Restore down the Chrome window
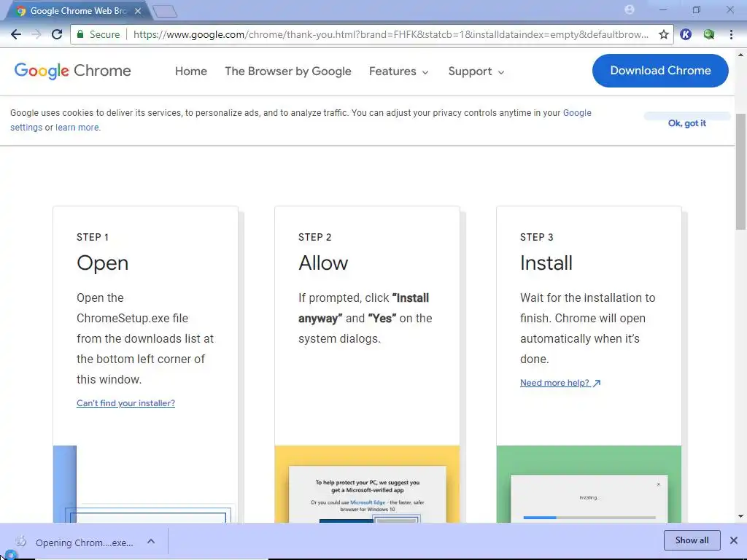Image resolution: width=747 pixels, height=560 pixels. tap(697, 9)
